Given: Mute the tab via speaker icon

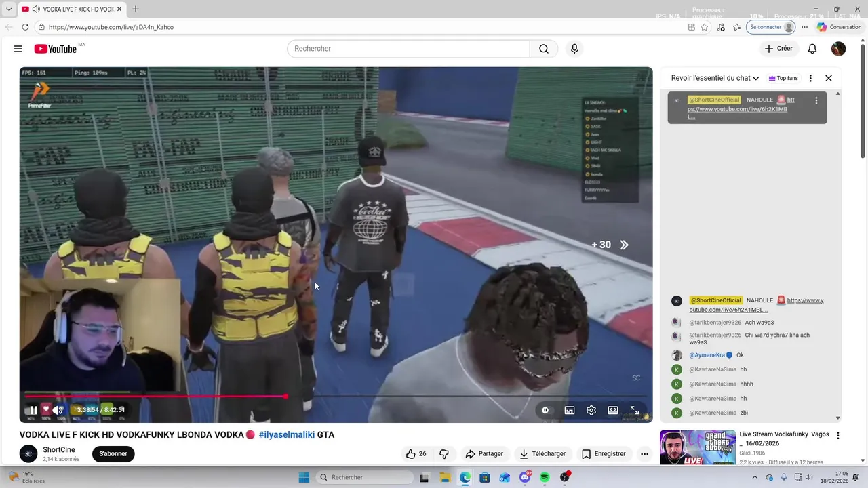Looking at the screenshot, I should 35,9.
